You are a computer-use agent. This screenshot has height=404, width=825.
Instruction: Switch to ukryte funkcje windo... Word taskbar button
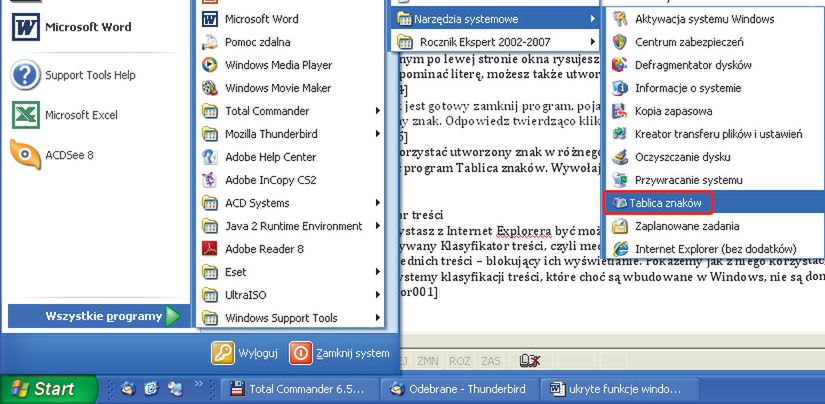coord(619,390)
